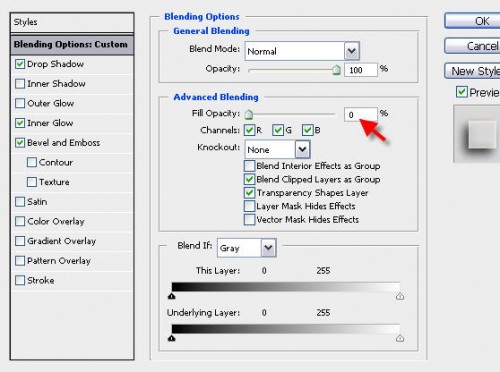Image resolution: width=500 pixels, height=372 pixels.
Task: Enable the Pattern Overlay checkbox
Action: tap(20, 261)
